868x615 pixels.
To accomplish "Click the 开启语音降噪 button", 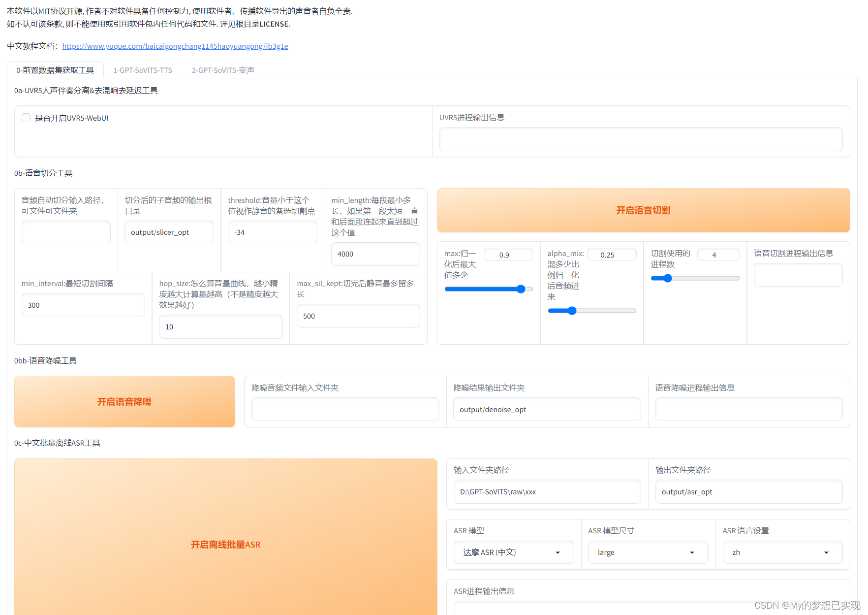I will click(124, 401).
